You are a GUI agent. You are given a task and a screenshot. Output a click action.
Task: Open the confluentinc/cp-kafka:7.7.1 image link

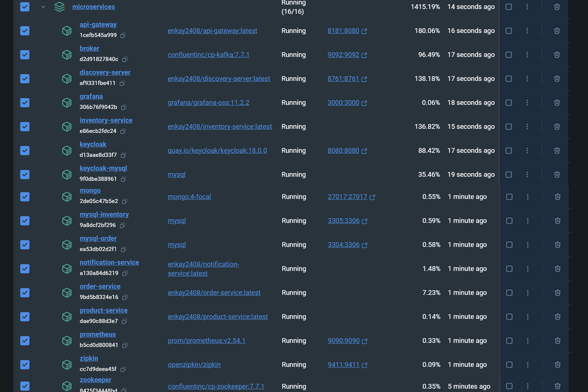click(x=209, y=55)
